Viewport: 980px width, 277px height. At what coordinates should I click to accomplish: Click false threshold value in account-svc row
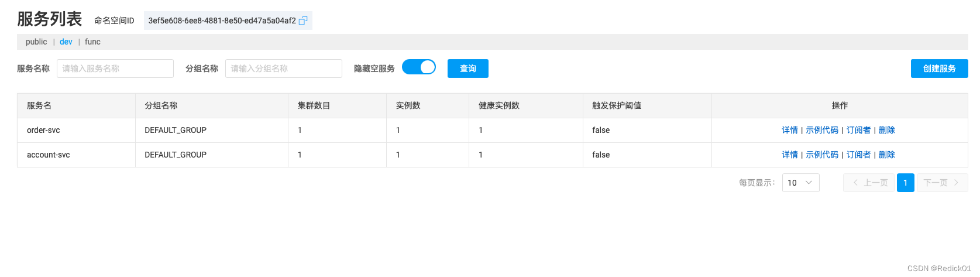point(601,155)
